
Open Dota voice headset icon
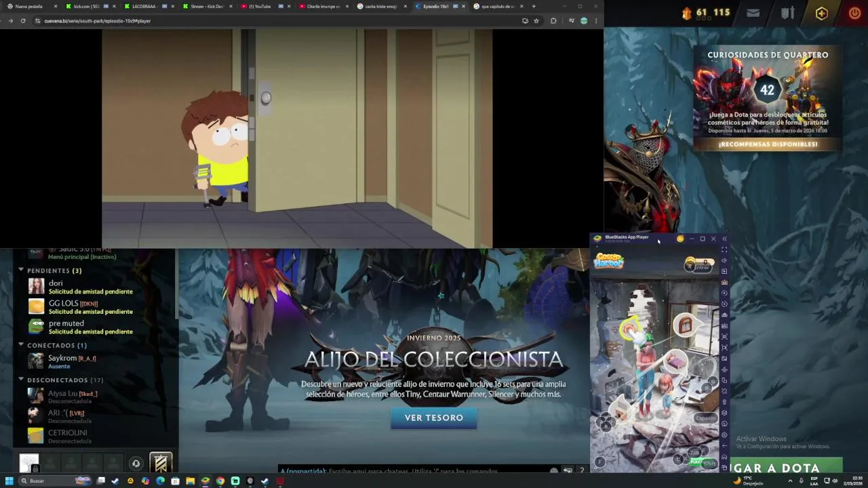click(136, 464)
